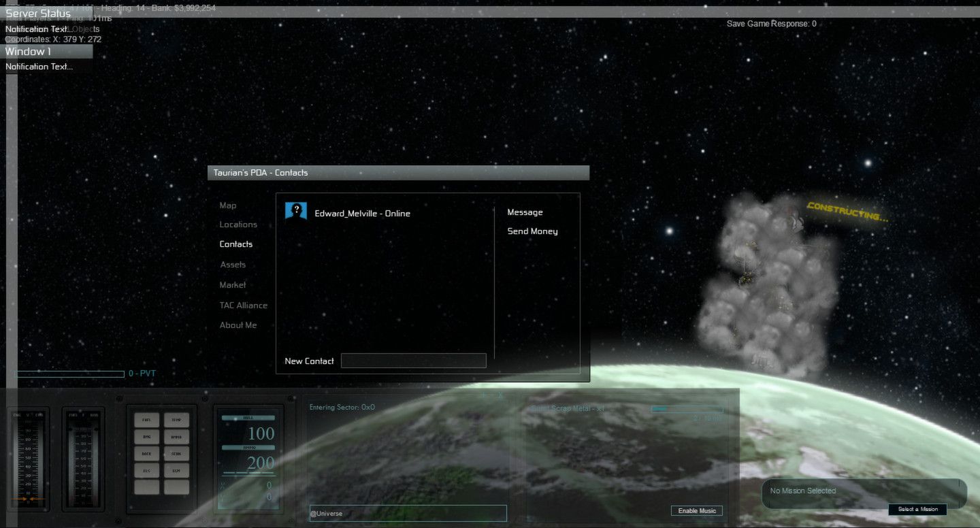Close the chat panel with X

[500, 395]
